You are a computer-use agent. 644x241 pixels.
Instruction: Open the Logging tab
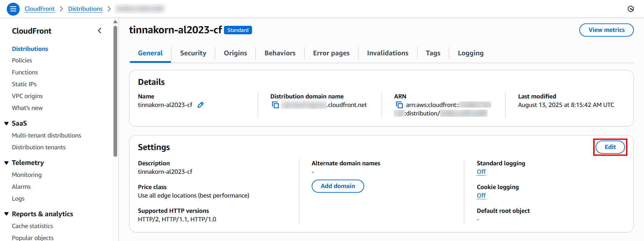[471, 53]
